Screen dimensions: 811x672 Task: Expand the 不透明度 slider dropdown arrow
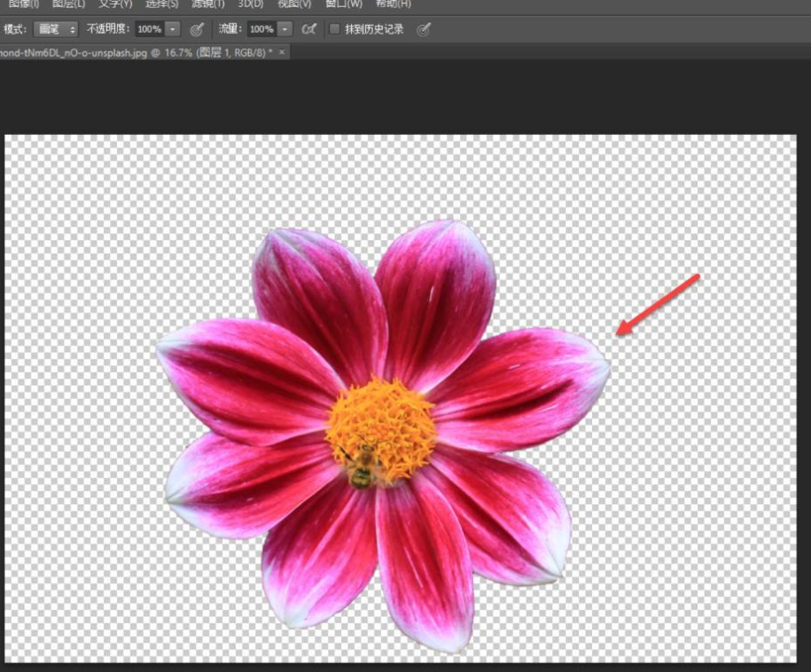click(173, 29)
